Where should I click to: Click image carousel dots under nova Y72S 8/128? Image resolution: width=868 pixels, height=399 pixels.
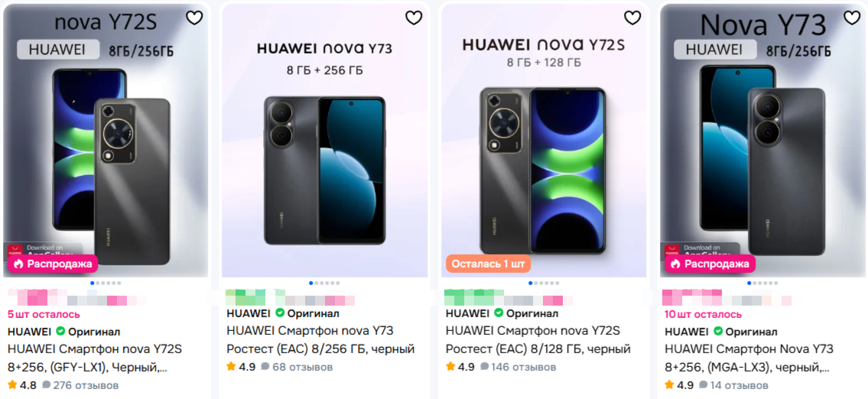(x=544, y=283)
